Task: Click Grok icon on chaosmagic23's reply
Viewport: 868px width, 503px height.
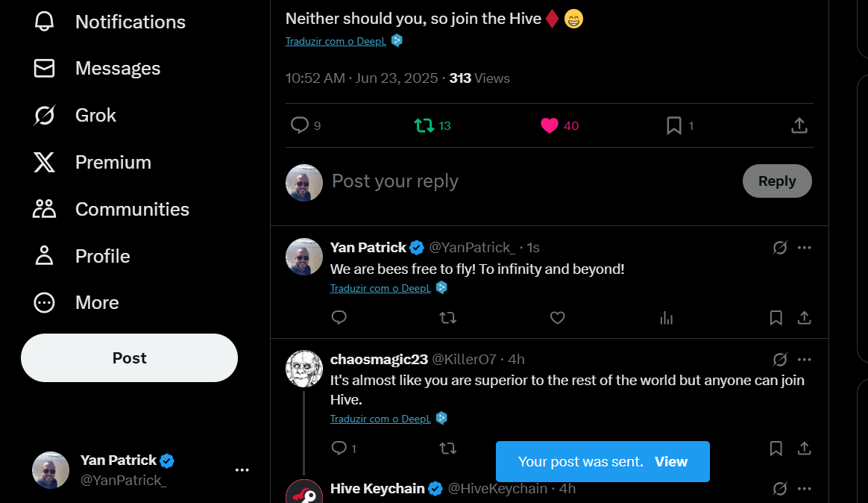Action: coord(779,360)
